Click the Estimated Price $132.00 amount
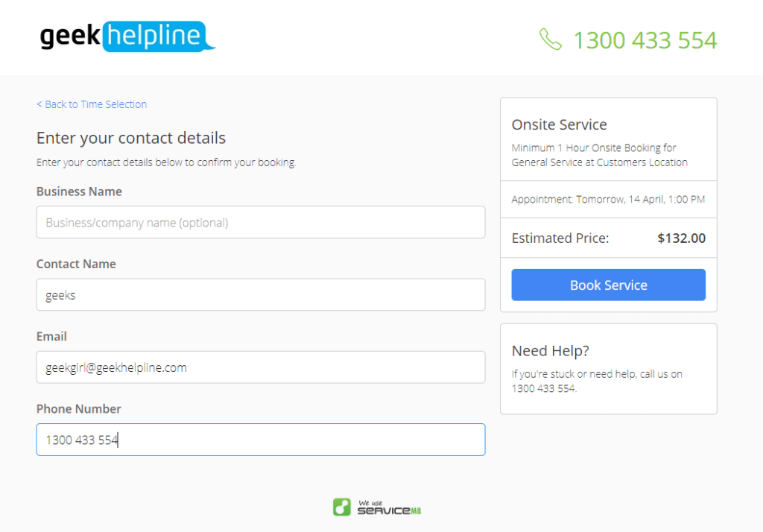 coord(681,238)
